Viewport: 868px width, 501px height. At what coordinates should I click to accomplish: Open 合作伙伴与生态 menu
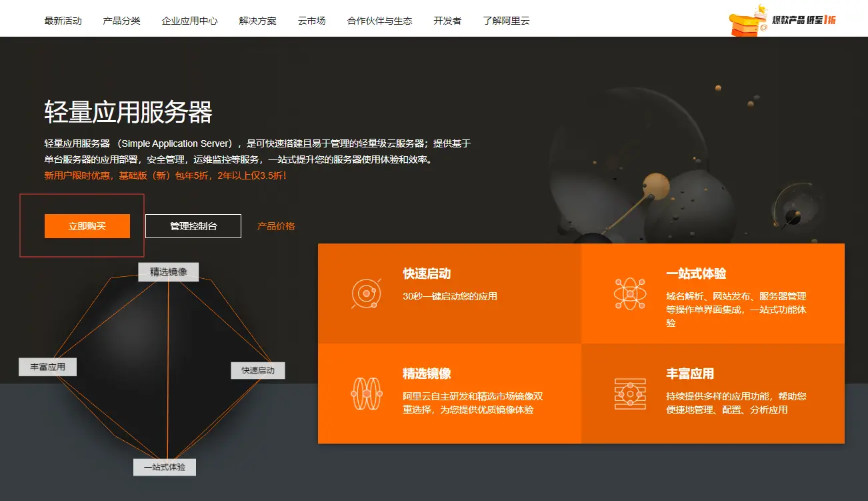point(379,21)
